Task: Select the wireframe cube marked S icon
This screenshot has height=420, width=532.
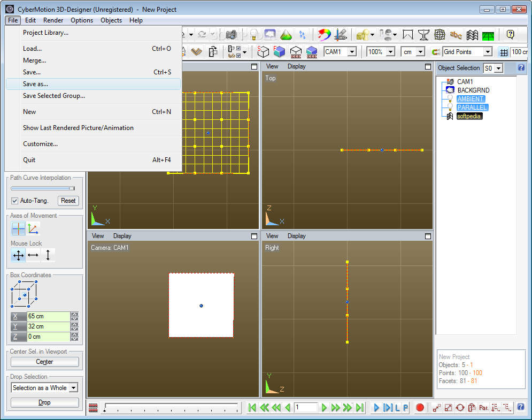Action: coord(263,51)
